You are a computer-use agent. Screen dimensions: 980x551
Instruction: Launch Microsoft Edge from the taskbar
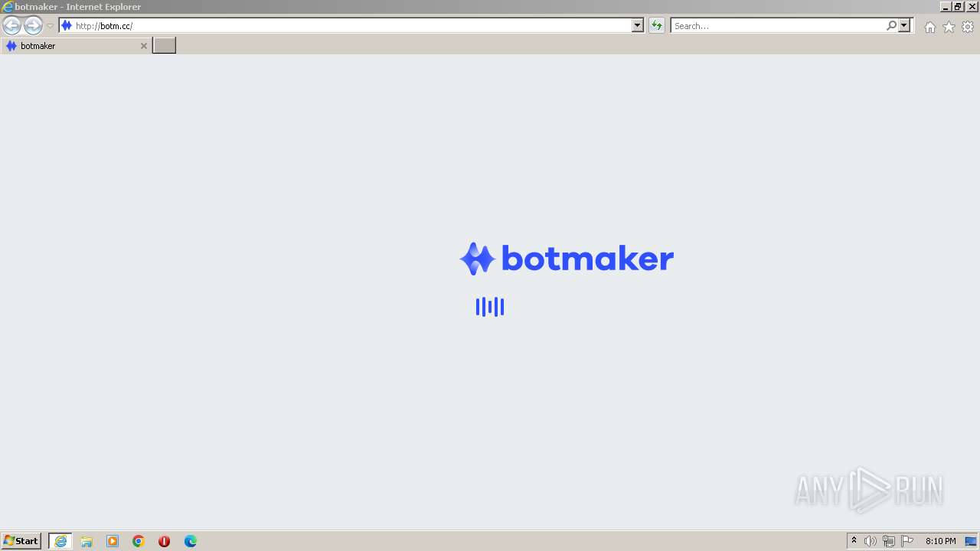tap(191, 541)
